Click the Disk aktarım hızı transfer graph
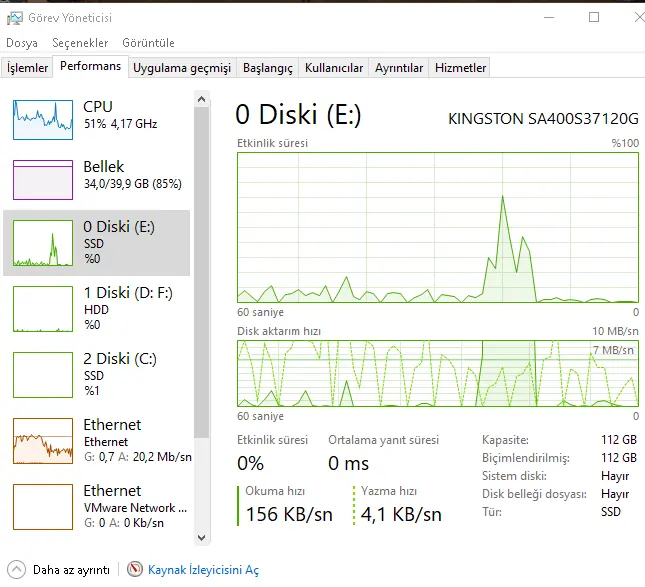 point(438,374)
